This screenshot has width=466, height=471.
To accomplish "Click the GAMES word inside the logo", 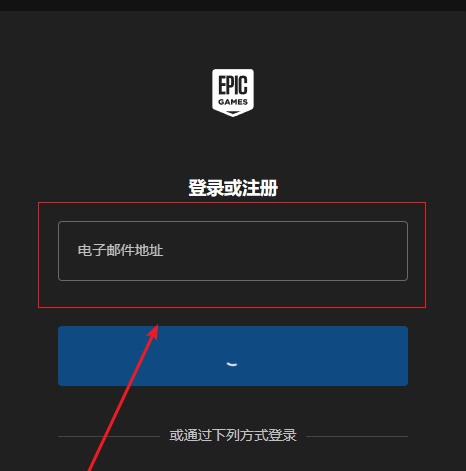I will 233,102.
